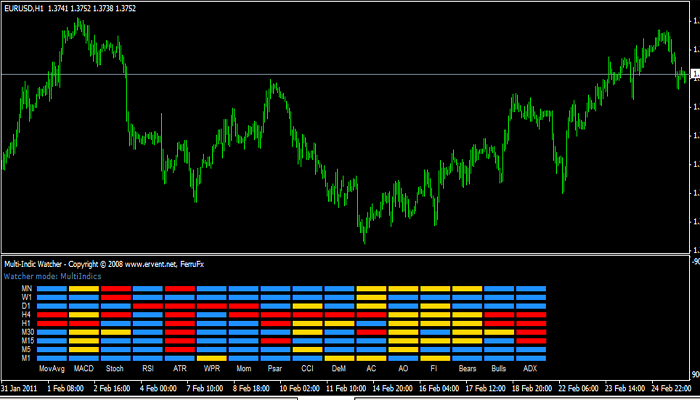Click the Stoch indicator column label
700x400 pixels.
(115, 369)
